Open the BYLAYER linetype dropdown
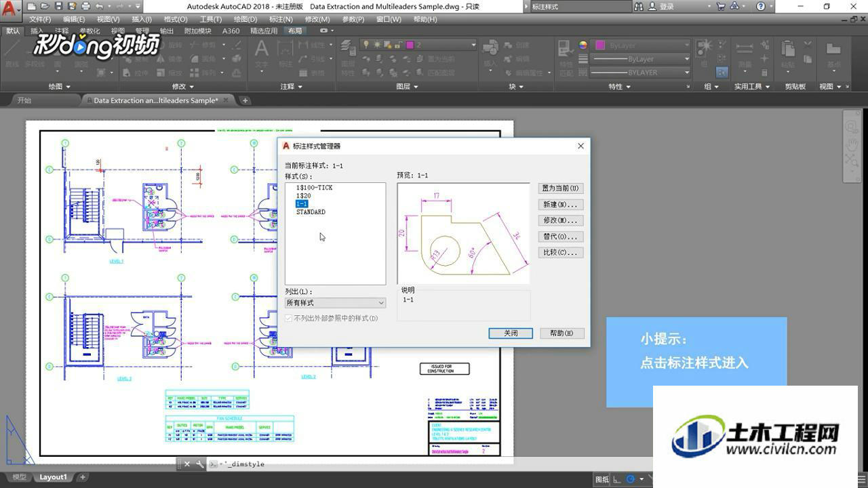The height and width of the screenshot is (488, 868). click(x=686, y=73)
